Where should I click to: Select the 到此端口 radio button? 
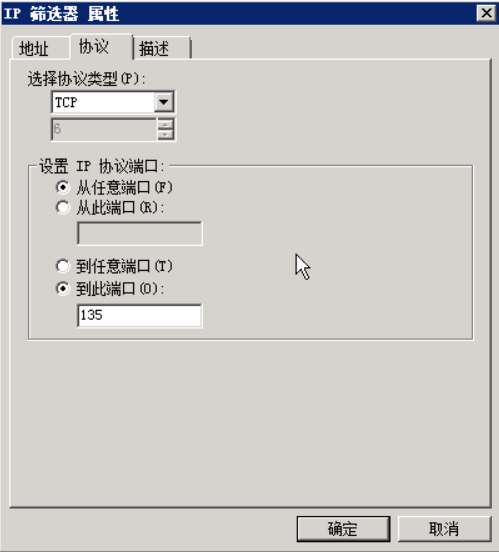pyautogui.click(x=63, y=289)
